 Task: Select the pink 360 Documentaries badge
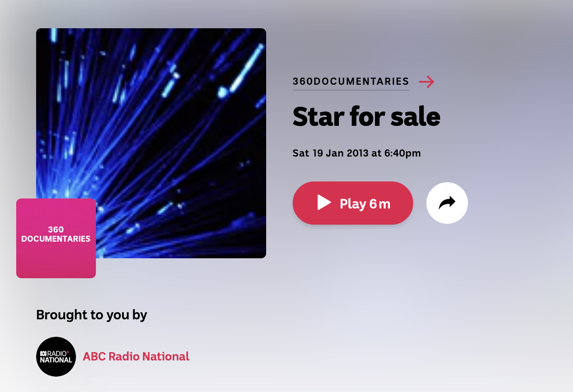tap(56, 238)
